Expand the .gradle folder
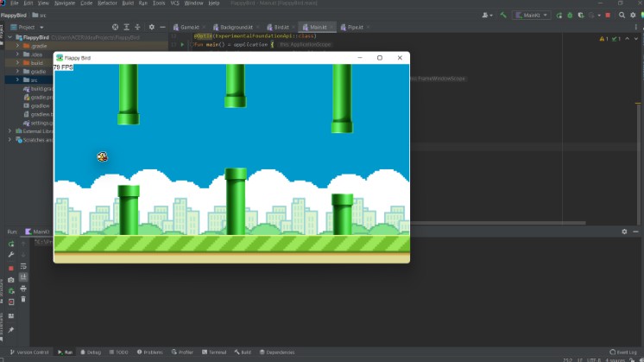The image size is (644, 362). tap(17, 46)
